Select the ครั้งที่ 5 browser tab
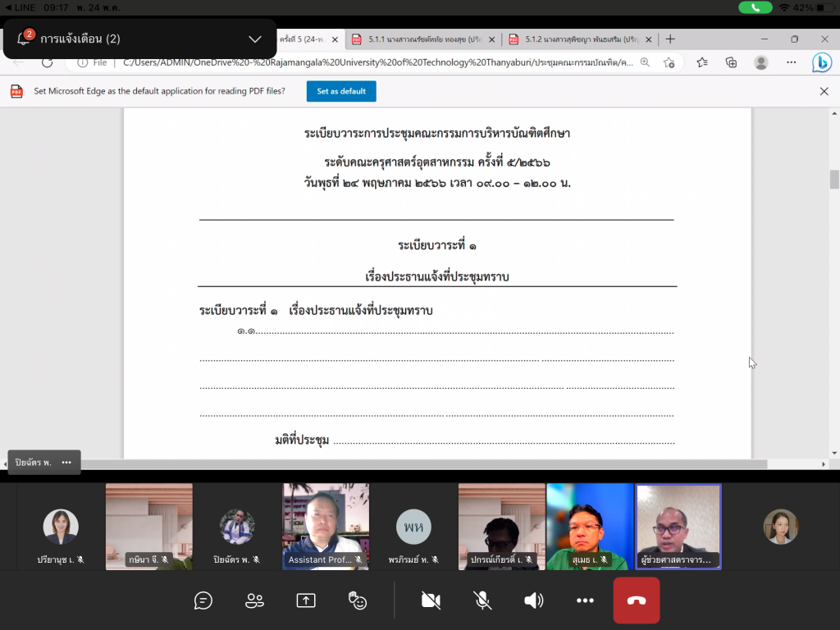Viewport: 840px width, 630px height. click(303, 39)
